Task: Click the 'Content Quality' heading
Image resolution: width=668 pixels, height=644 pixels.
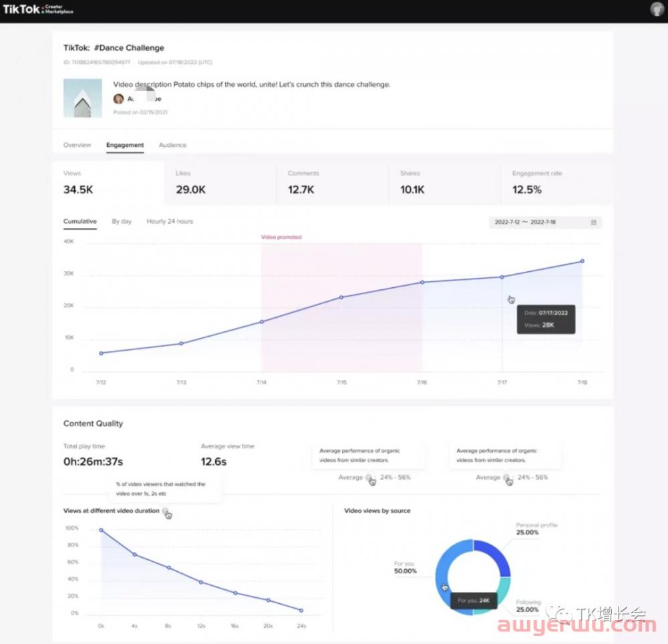Action: (93, 424)
